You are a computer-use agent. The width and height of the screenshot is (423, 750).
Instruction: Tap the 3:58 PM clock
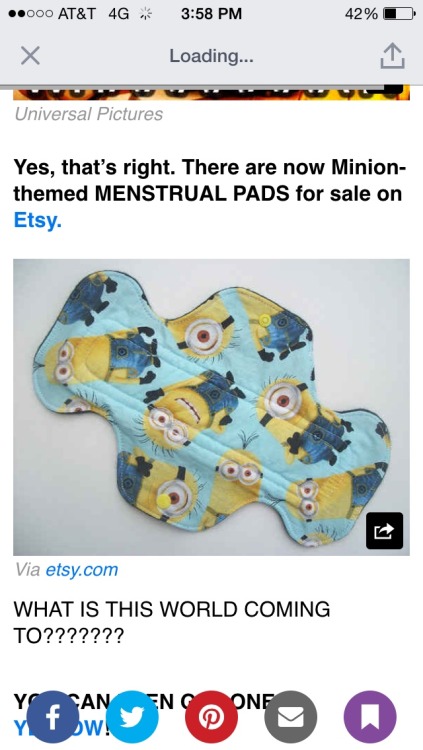(212, 14)
